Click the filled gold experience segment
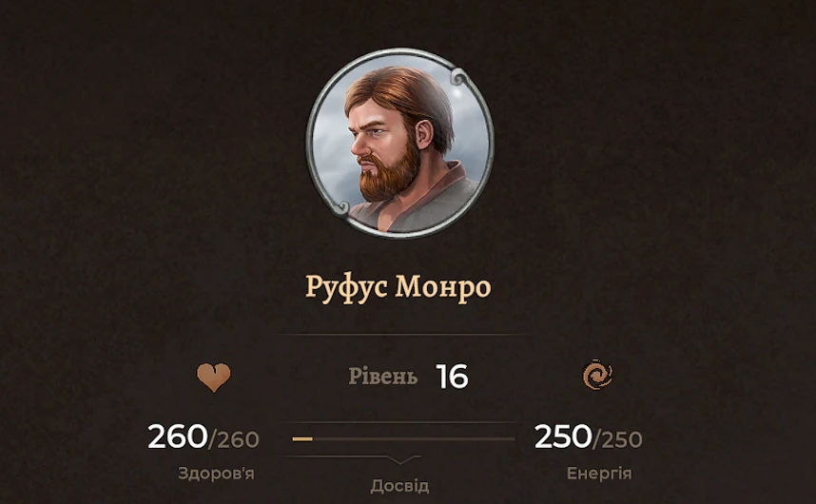The height and width of the screenshot is (504, 816). (302, 439)
